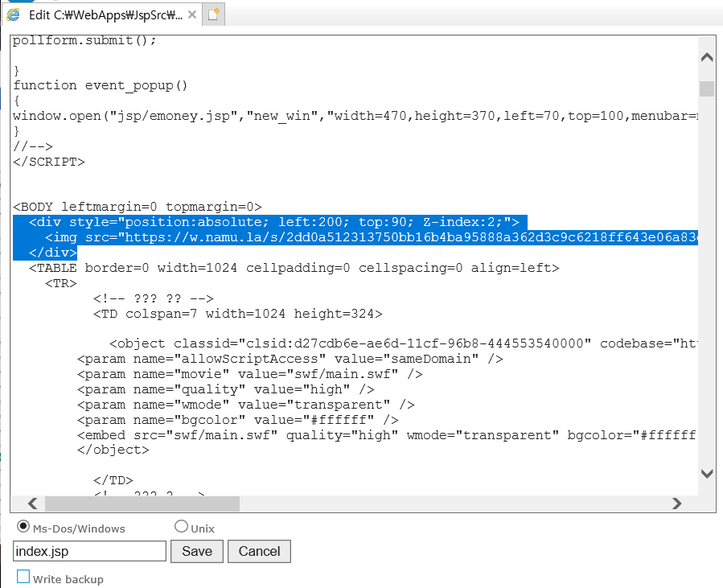Click the window.open emoney.jsp line
Viewport: 723px width, 588px height.
tap(355, 116)
